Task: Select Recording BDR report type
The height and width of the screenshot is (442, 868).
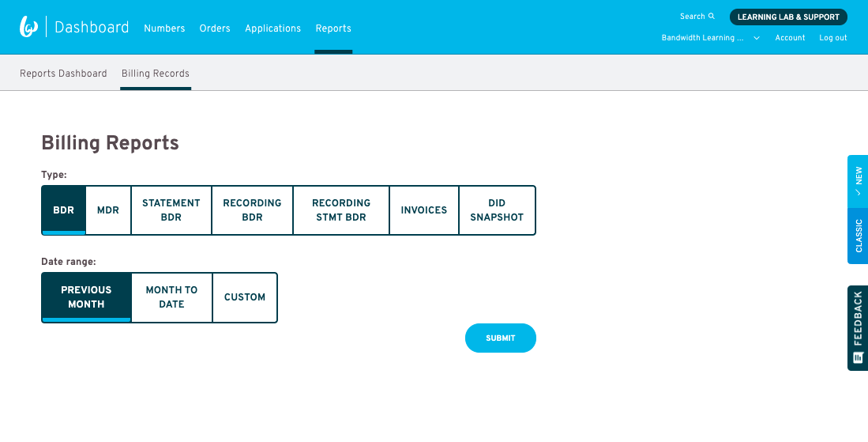Action: 252,210
